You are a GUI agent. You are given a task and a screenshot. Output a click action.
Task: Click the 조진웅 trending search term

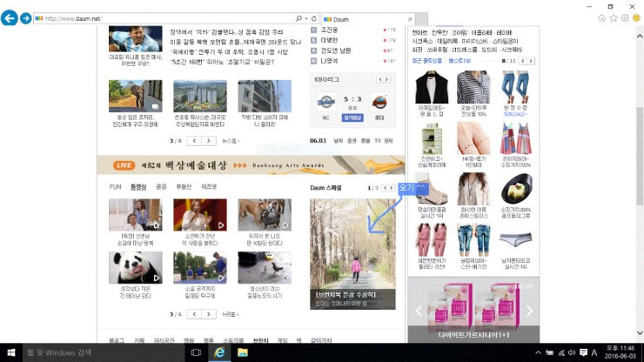click(x=329, y=30)
